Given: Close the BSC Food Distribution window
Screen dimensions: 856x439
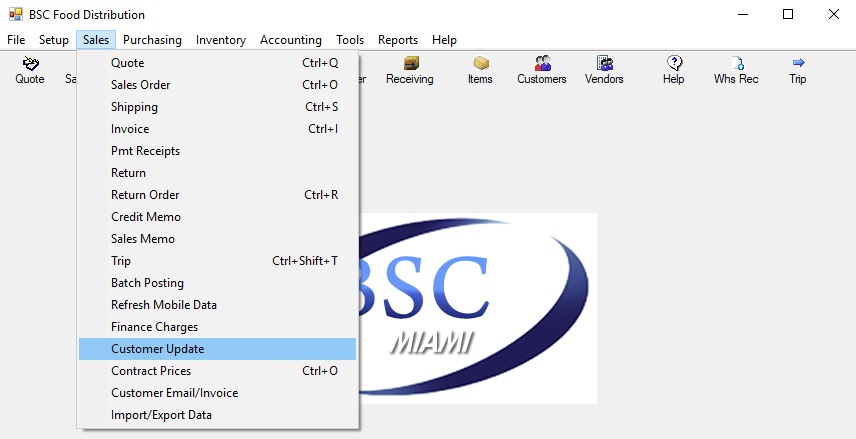Looking at the screenshot, I should [x=834, y=14].
